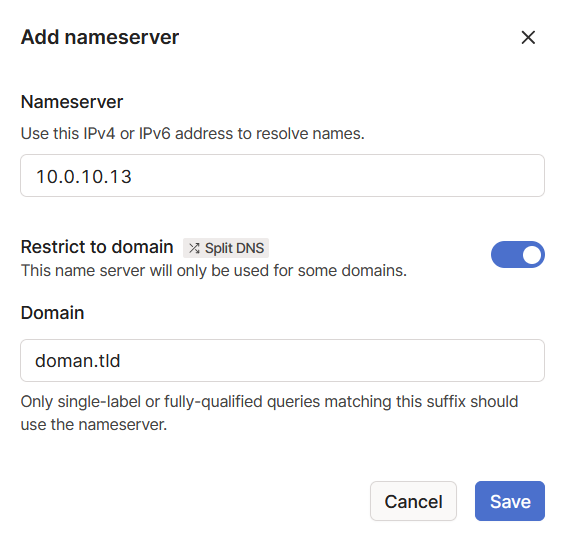This screenshot has width=566, height=540.
Task: Close the Add nameserver dialog
Action: tap(528, 37)
